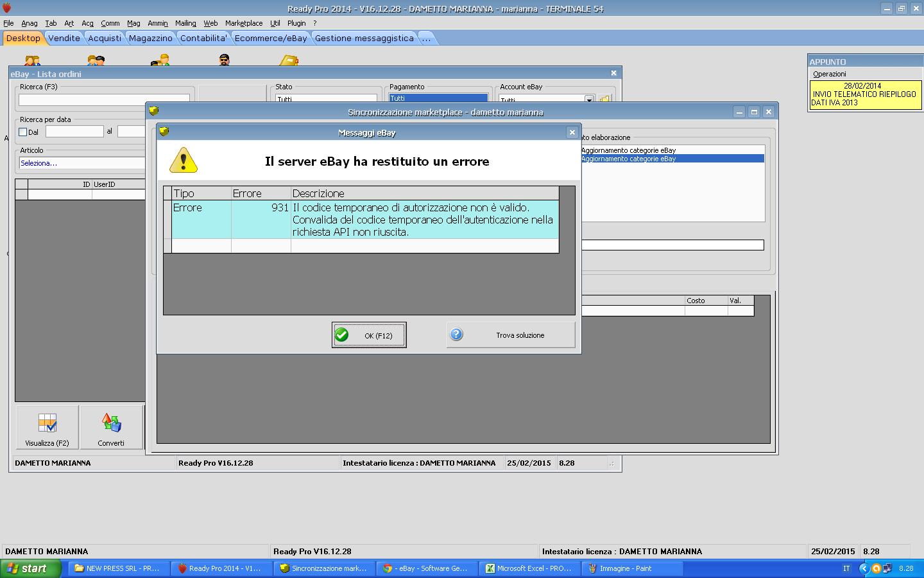Expand hidden system tray icons arrow

(x=864, y=568)
